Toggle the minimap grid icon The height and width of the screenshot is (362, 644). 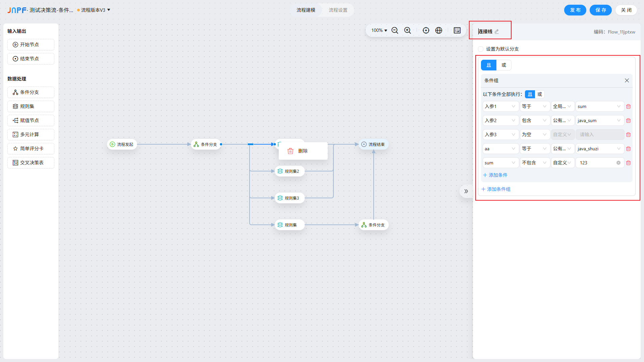coord(457,31)
